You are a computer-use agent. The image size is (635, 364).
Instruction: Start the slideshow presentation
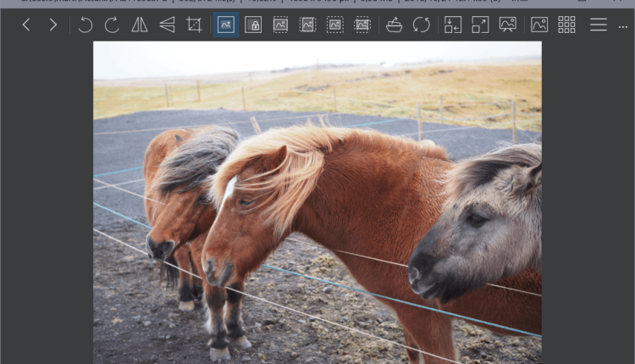click(508, 25)
